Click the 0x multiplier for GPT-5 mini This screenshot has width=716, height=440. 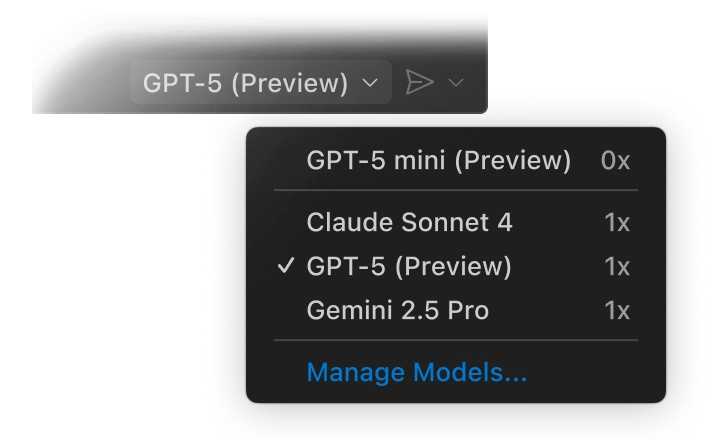tap(616, 160)
